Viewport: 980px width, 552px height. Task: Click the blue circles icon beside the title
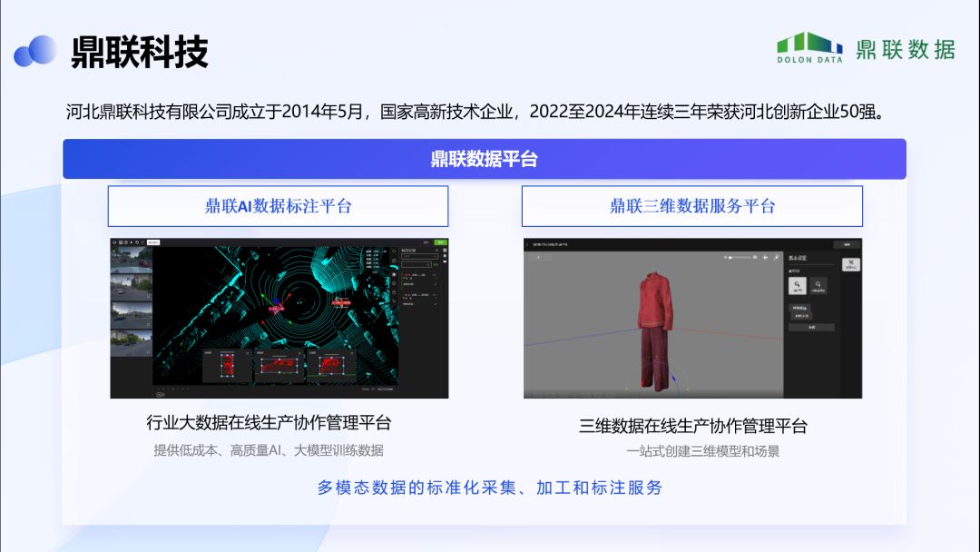click(35, 51)
